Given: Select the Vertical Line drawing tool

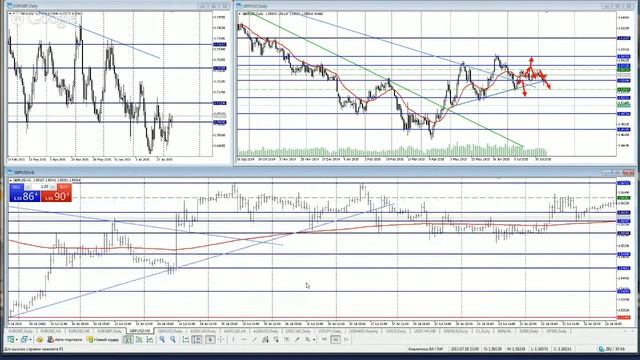Looking at the screenshot, I should [x=233, y=339].
